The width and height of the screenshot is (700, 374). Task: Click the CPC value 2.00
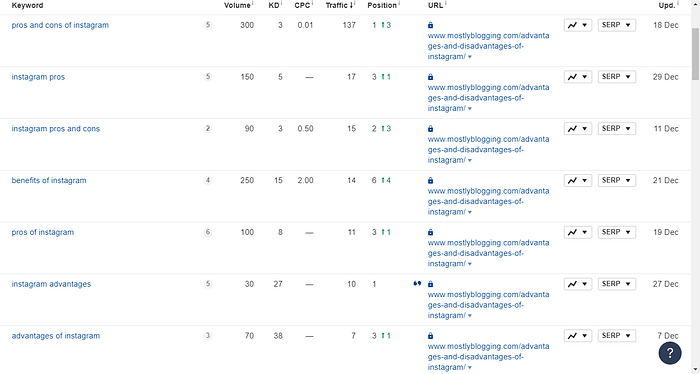click(305, 180)
